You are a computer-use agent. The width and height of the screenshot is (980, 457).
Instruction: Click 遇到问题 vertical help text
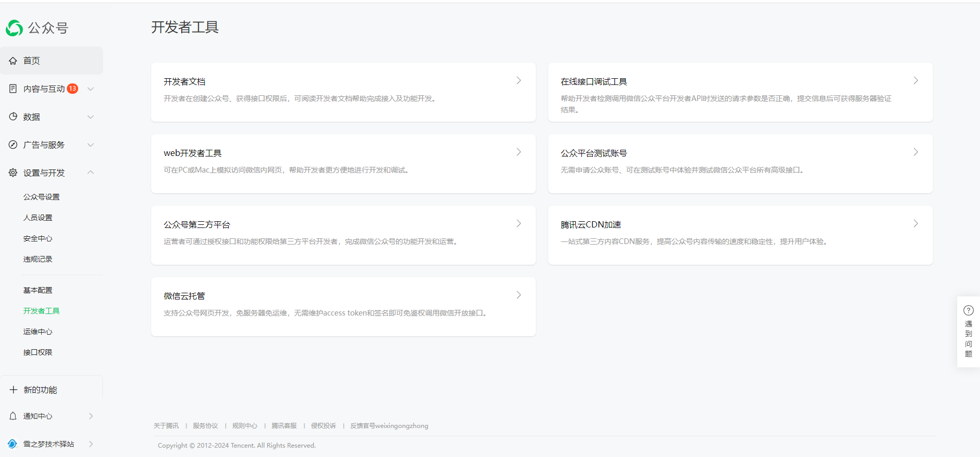pos(969,339)
